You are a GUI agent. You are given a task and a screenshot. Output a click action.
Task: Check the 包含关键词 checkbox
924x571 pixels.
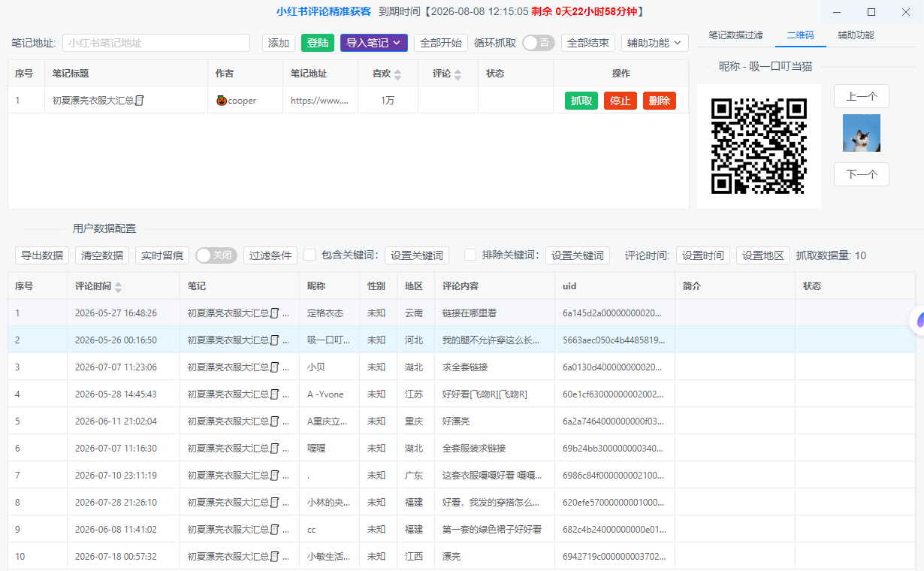click(x=310, y=255)
